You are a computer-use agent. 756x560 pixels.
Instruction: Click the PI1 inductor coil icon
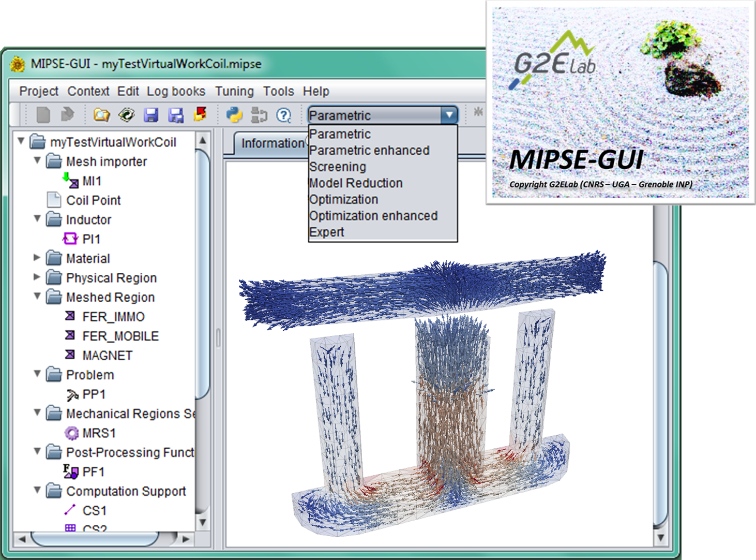[x=70, y=239]
